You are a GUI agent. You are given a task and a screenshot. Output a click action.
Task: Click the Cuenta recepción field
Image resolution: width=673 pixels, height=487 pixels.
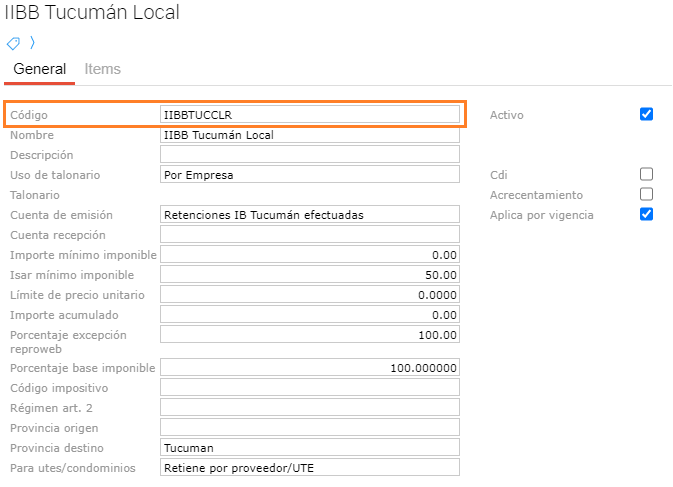[x=309, y=235]
